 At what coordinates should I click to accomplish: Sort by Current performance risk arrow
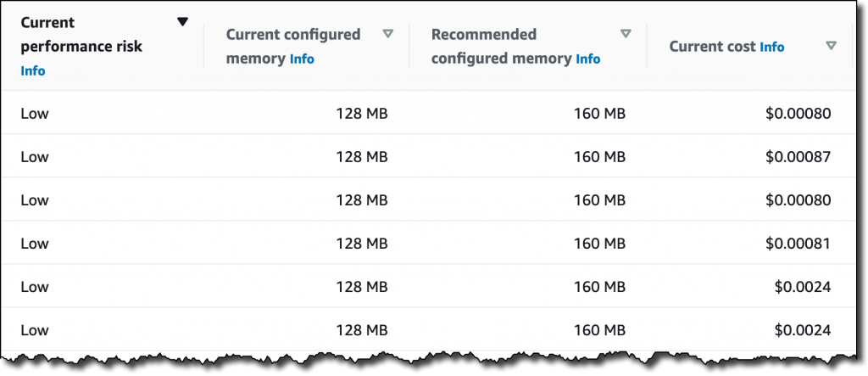pos(182,22)
